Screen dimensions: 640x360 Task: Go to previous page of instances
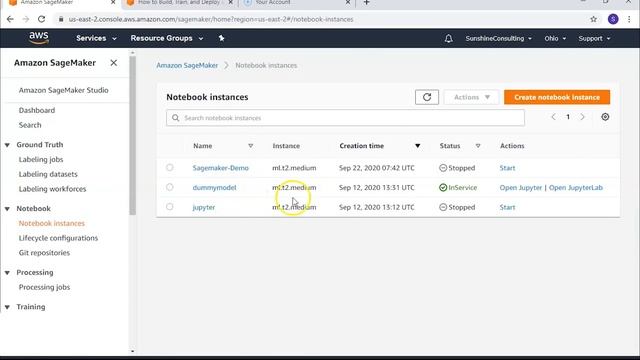point(553,117)
